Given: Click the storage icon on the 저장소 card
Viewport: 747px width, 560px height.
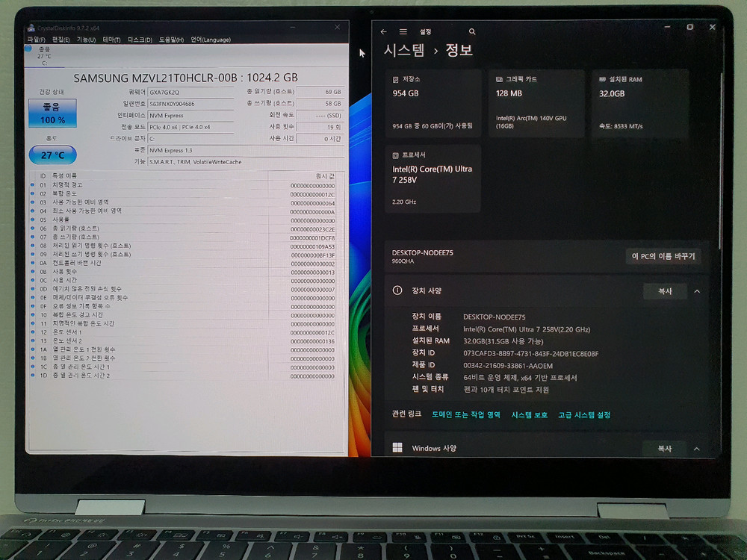Looking at the screenshot, I should click(x=395, y=78).
